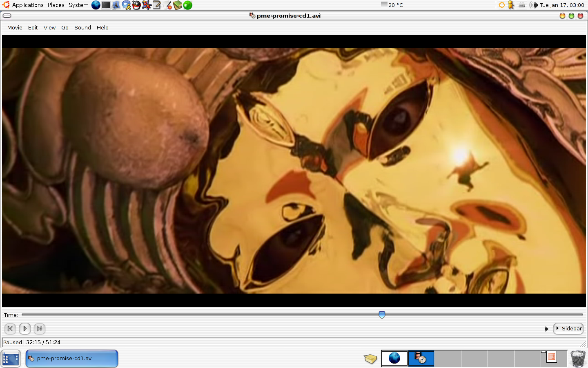Click the Show Desktop button

11,359
